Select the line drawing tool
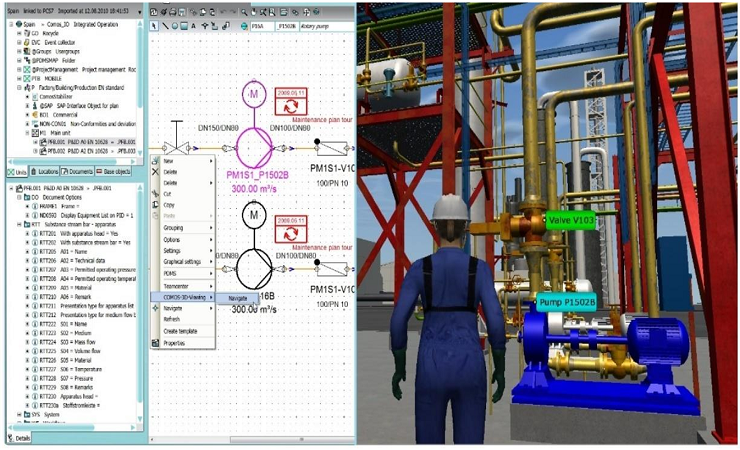 pos(165,26)
